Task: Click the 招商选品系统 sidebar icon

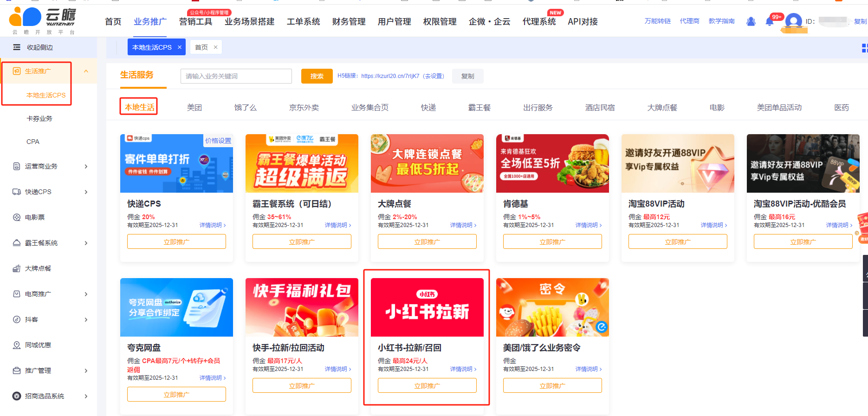Action: (17, 396)
